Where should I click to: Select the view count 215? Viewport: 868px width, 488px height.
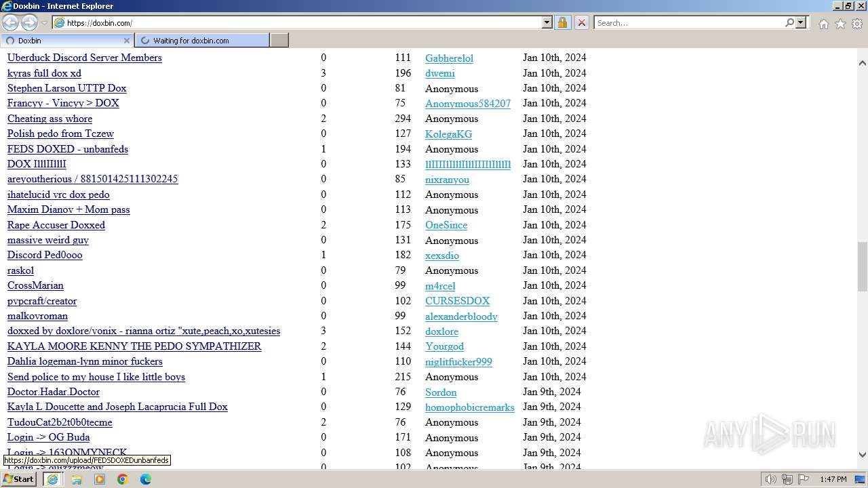click(x=403, y=377)
